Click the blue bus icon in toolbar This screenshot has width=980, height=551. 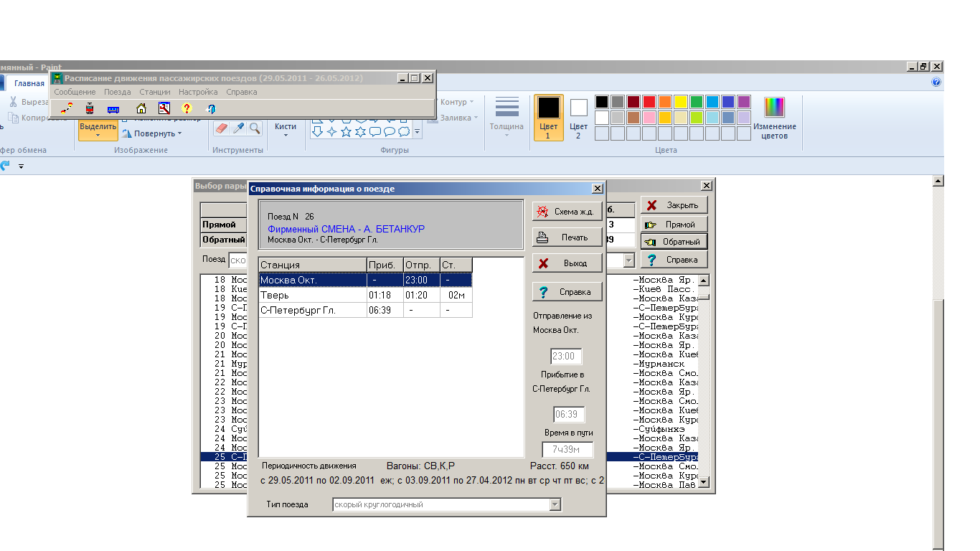tap(113, 109)
